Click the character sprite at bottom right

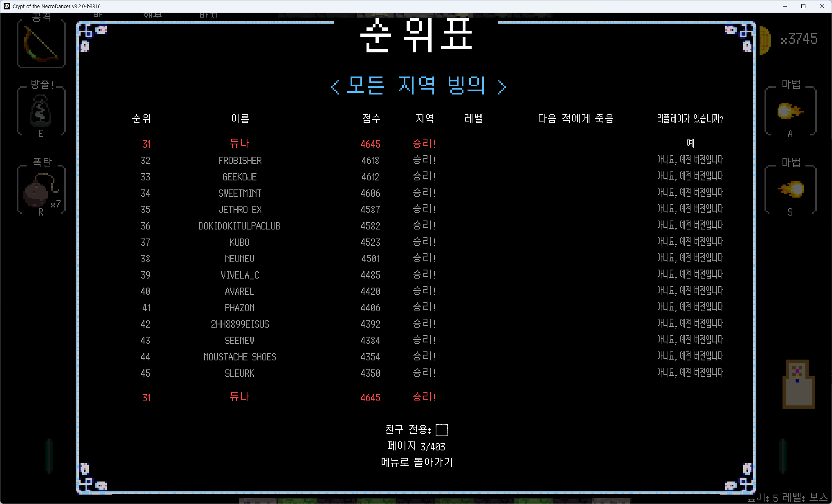(798, 384)
